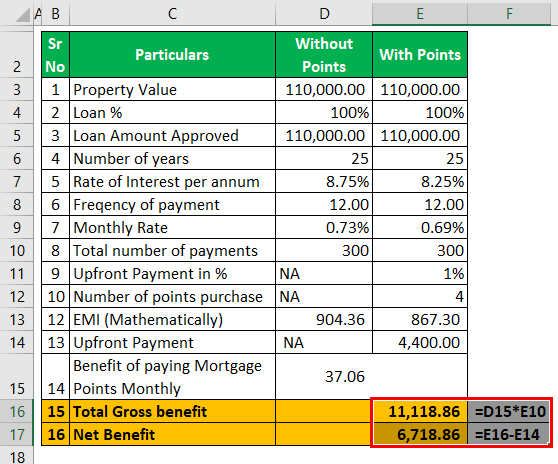
Task: Select the 'Number of years' cell
Action: [173, 158]
